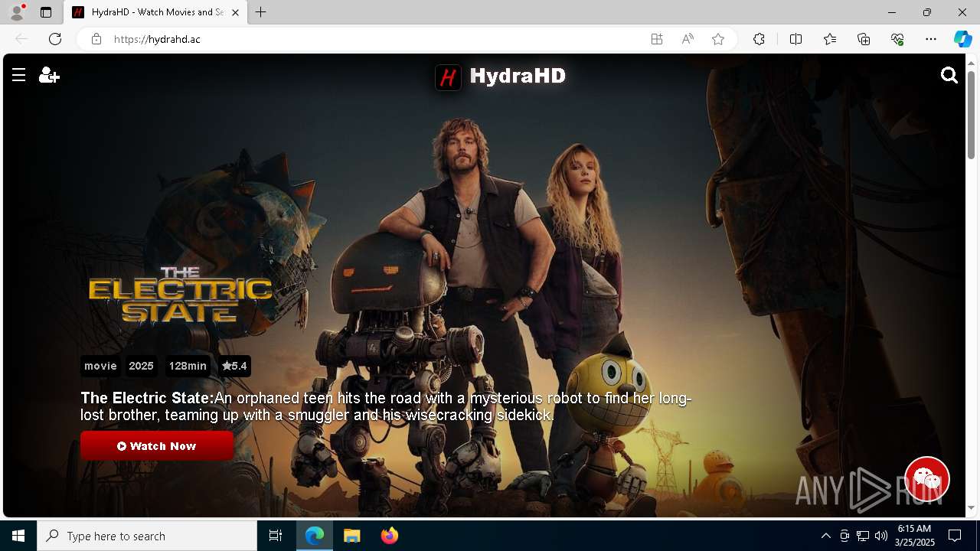Open Settings and more ellipsis menu
The height and width of the screenshot is (551, 980).
931,39
